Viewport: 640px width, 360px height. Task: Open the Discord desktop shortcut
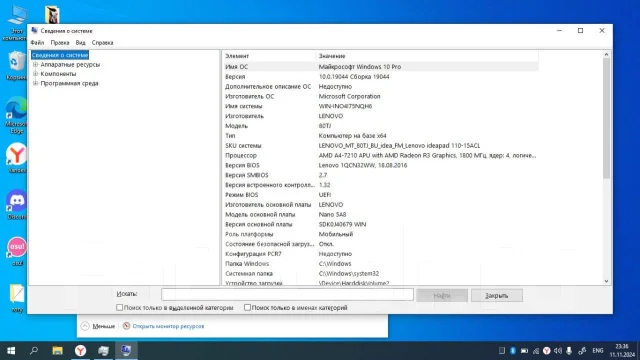16,204
